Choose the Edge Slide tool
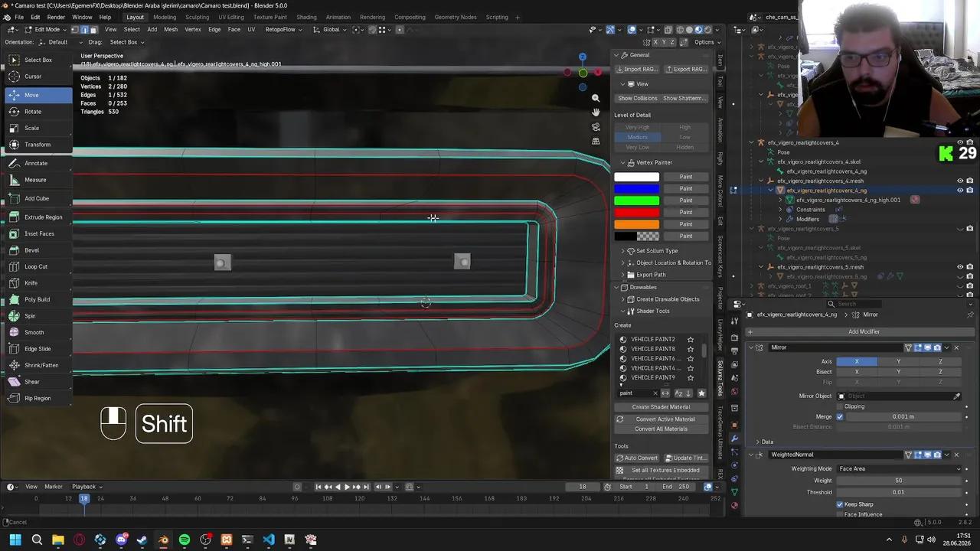The height and width of the screenshot is (551, 980). [x=38, y=349]
